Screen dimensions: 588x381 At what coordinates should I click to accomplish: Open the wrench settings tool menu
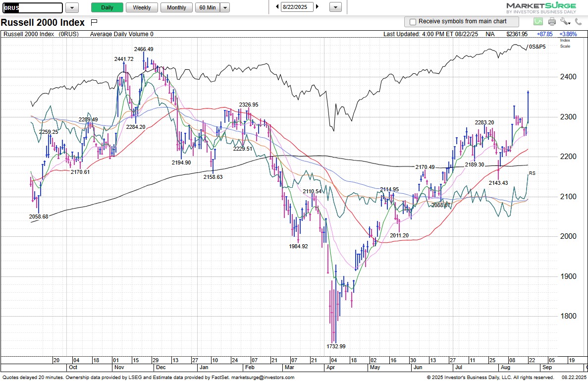[565, 22]
